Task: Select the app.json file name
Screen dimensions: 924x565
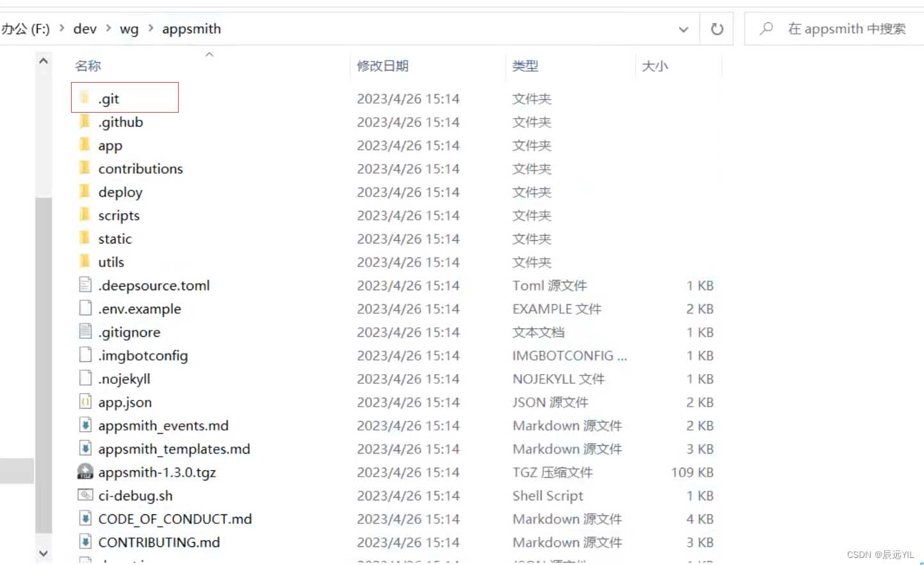Action: point(125,402)
